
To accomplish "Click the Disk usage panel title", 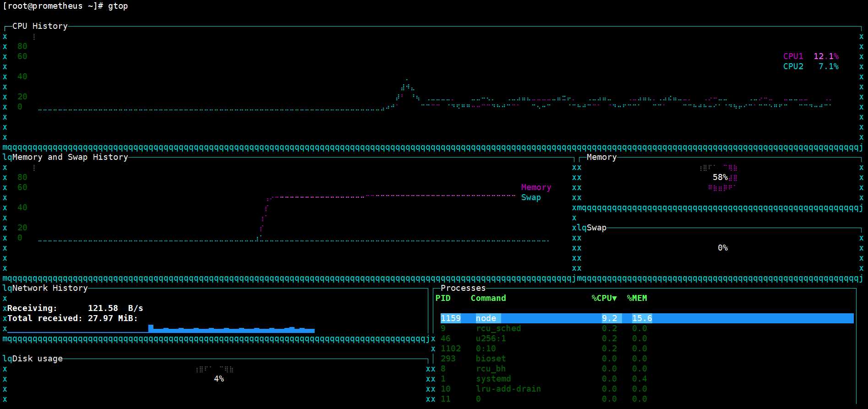I will coord(38,359).
